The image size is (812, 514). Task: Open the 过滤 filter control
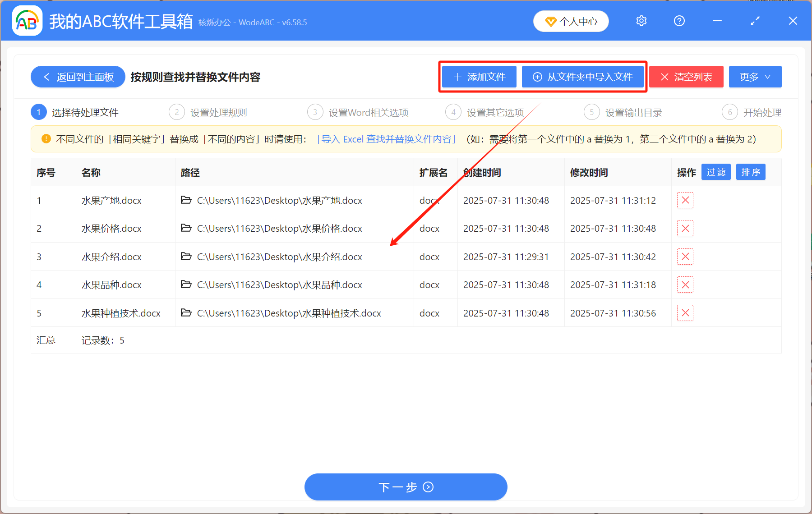(x=715, y=172)
